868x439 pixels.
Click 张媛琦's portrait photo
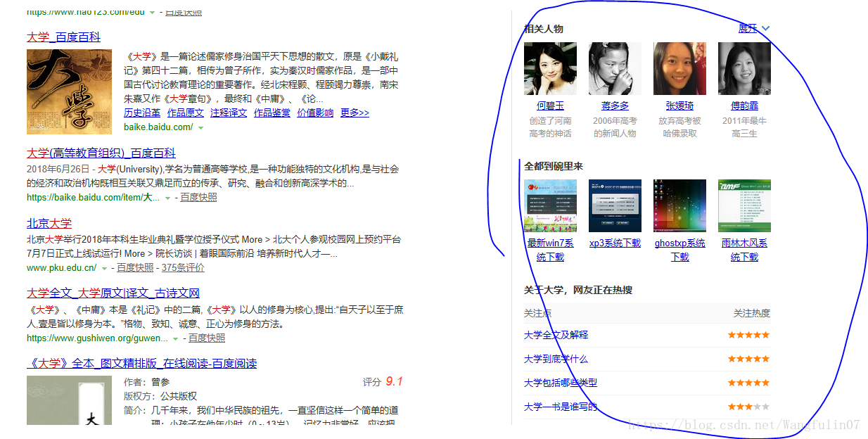[x=679, y=68]
